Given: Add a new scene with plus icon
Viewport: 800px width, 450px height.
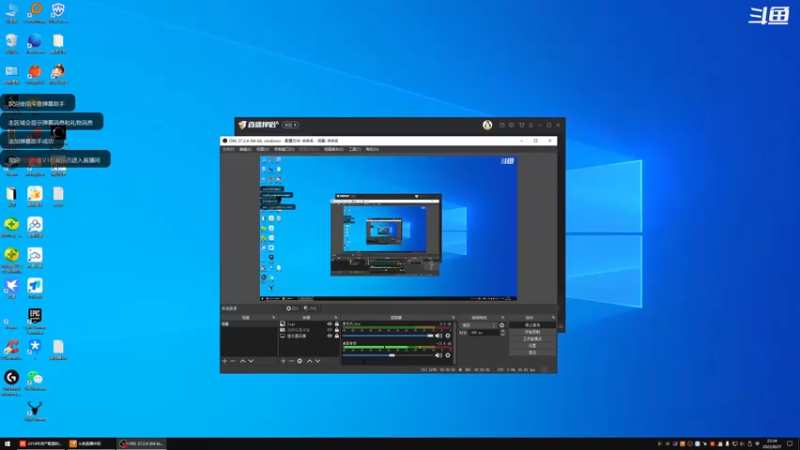Looking at the screenshot, I should tap(225, 361).
